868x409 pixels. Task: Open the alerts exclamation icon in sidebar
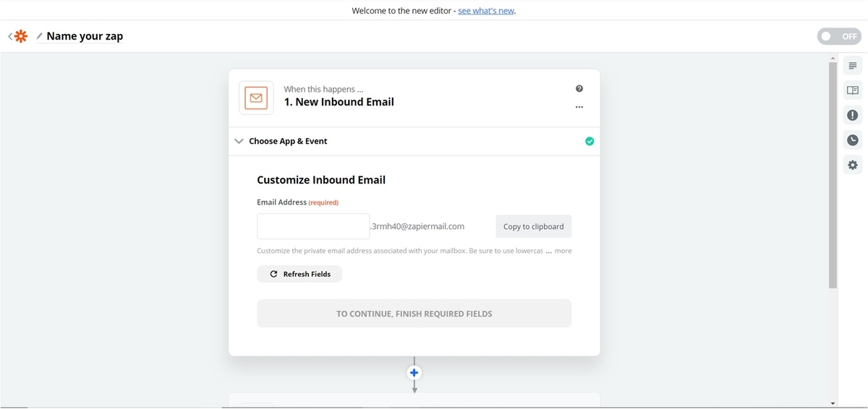tap(853, 115)
